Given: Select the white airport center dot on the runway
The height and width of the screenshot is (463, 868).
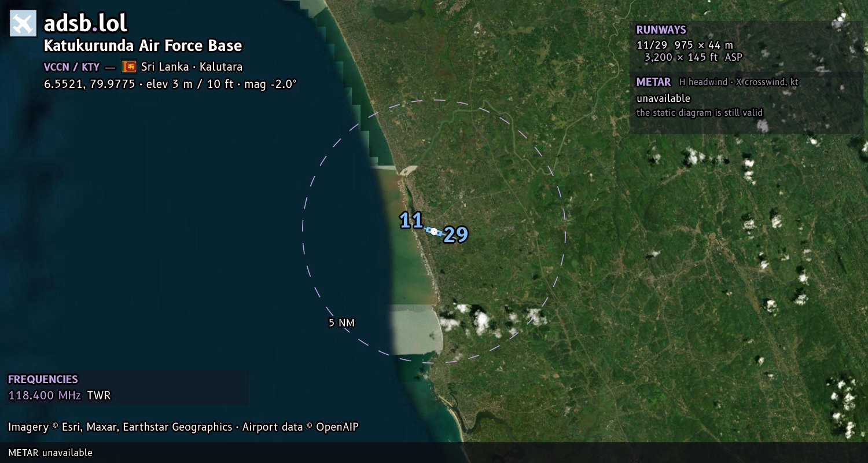Looking at the screenshot, I should (x=434, y=231).
